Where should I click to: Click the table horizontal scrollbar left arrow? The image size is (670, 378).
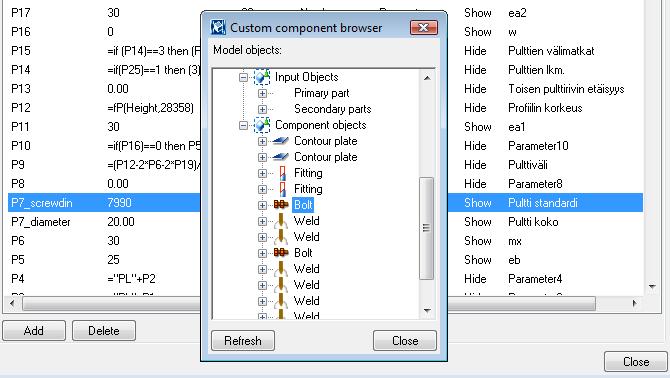[x=12, y=304]
